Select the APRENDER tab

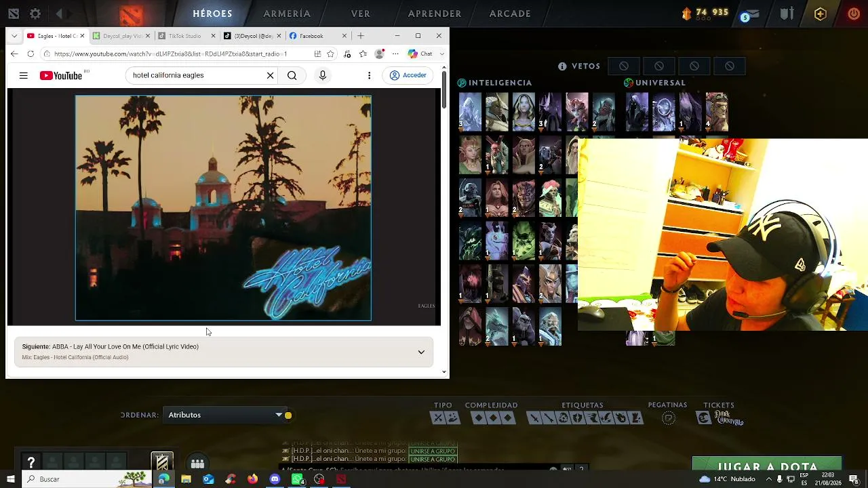point(435,14)
